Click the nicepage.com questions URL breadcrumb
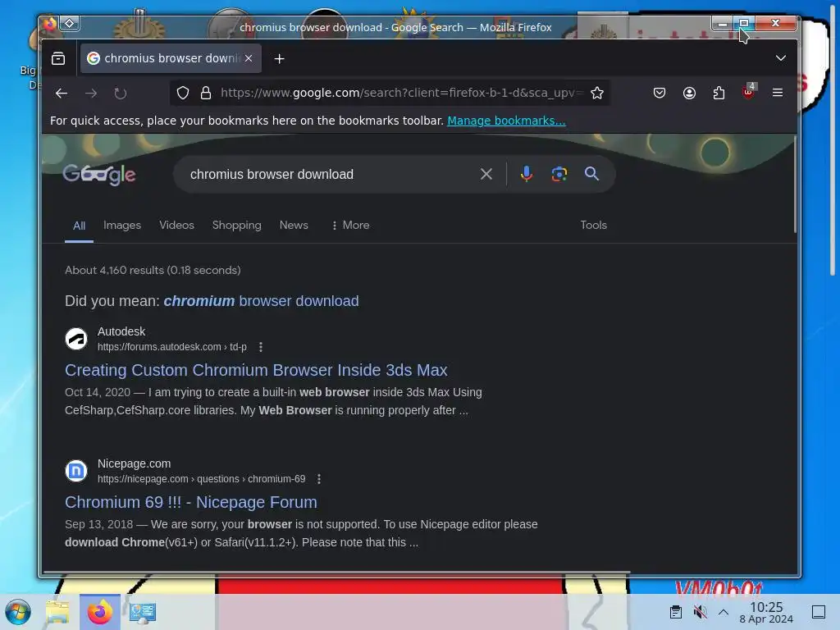 point(202,479)
